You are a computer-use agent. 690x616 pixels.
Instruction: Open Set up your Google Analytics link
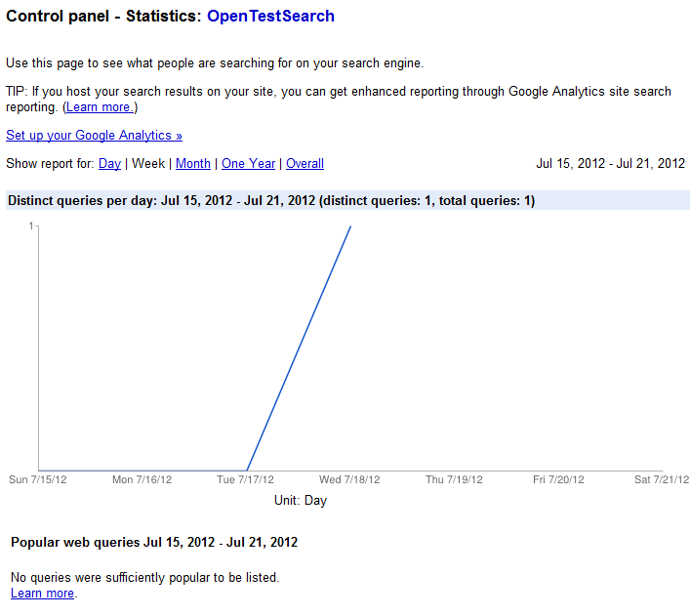[x=94, y=135]
